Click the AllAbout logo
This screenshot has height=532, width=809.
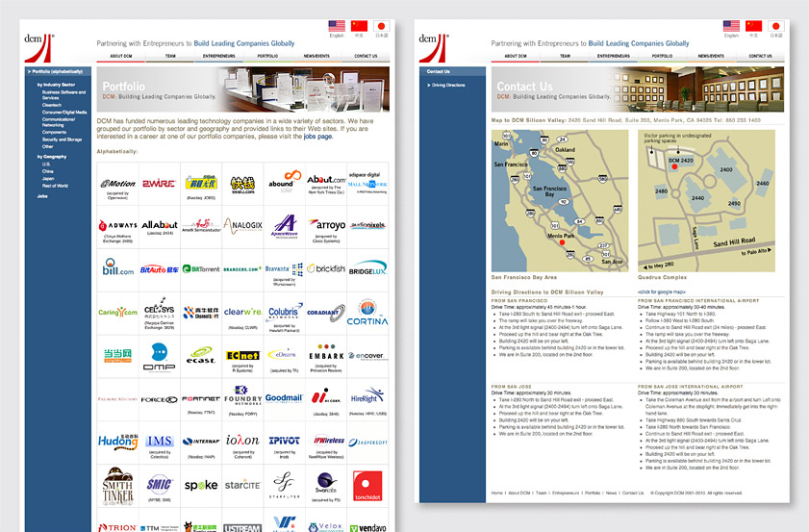pyautogui.click(x=160, y=224)
